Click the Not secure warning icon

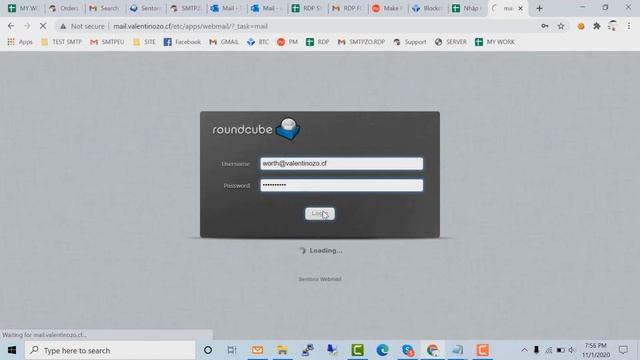(x=63, y=27)
